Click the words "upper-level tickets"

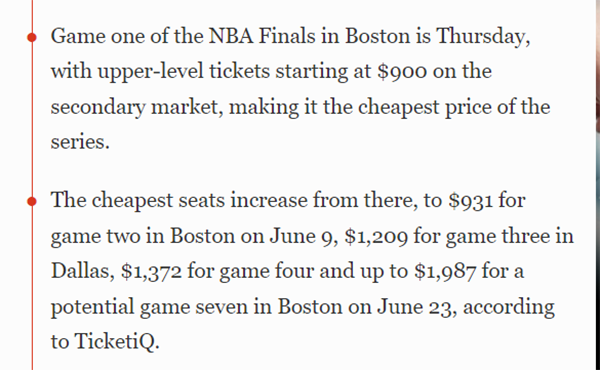pyautogui.click(x=184, y=72)
